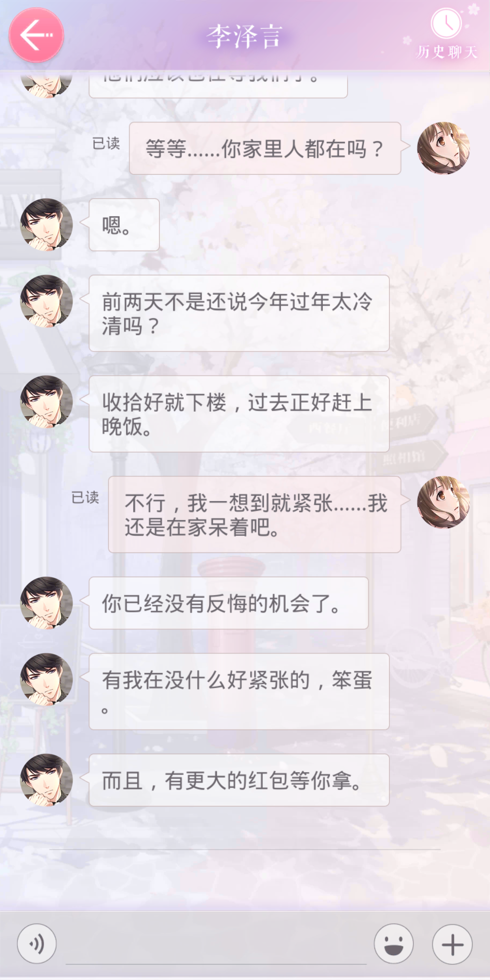The image size is (490, 980).
Task: Tap the 嗯。 reply bubble
Action: (x=124, y=225)
